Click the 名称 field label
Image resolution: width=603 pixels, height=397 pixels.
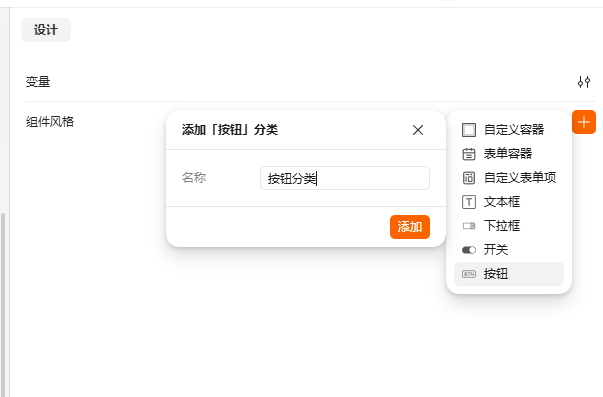point(194,178)
